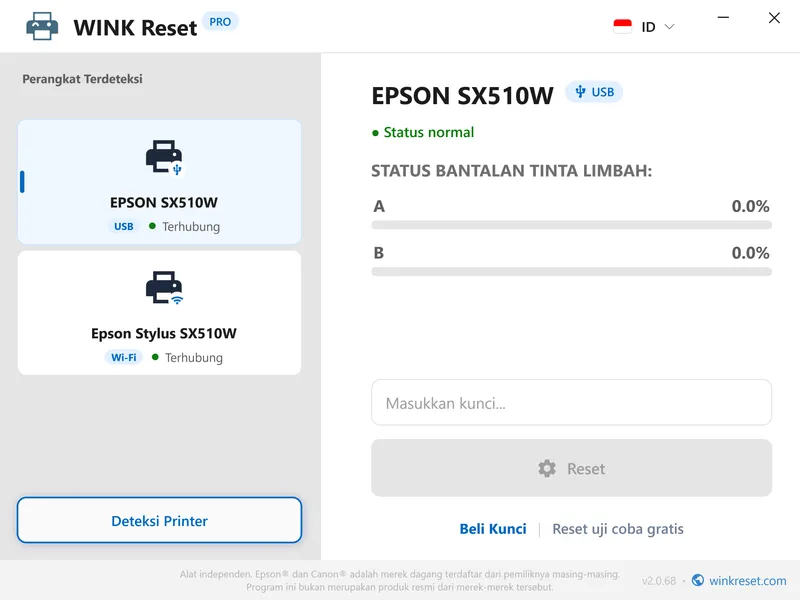Screen dimensions: 800x600
Task: Click the Reset button
Action: click(571, 468)
